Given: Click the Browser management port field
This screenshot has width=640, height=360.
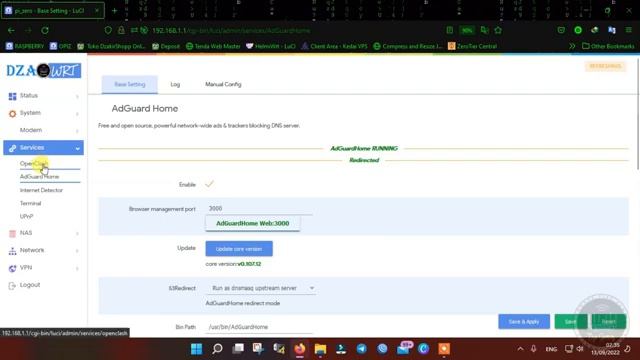Looking at the screenshot, I should (x=259, y=209).
